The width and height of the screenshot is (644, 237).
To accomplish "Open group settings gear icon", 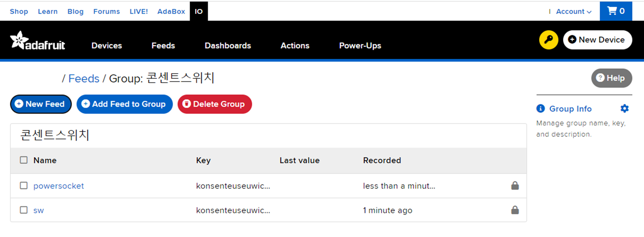I will [x=624, y=108].
